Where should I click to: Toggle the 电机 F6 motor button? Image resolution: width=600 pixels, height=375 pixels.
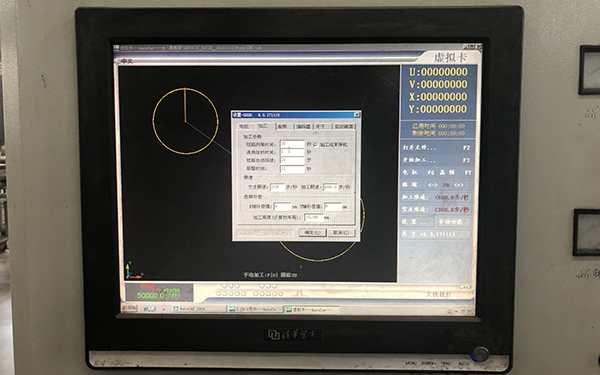point(419,173)
